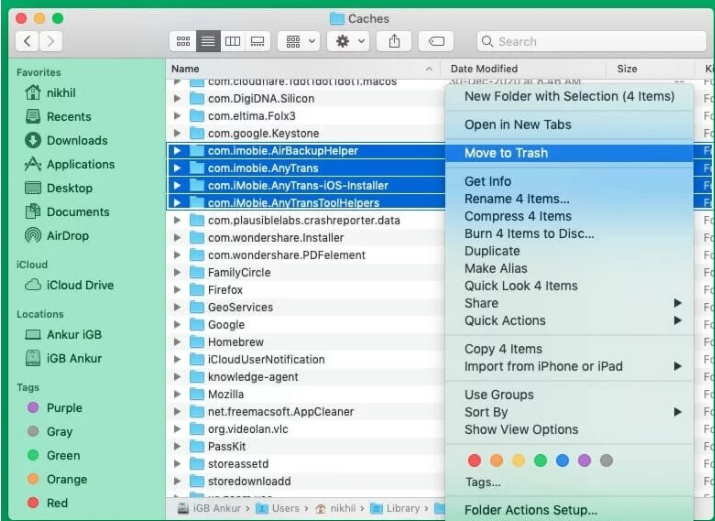This screenshot has width=715, height=521.
Task: Click the Search field
Action: point(592,41)
